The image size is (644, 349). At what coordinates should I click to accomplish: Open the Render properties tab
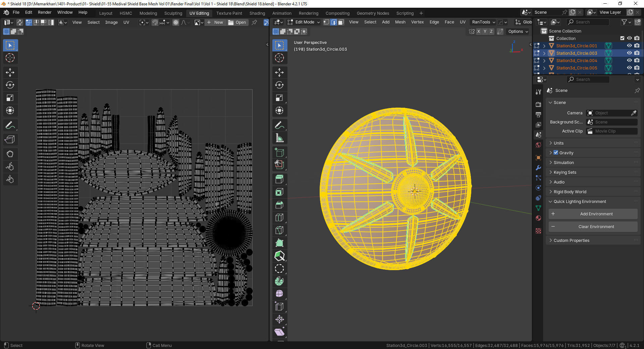point(538,104)
